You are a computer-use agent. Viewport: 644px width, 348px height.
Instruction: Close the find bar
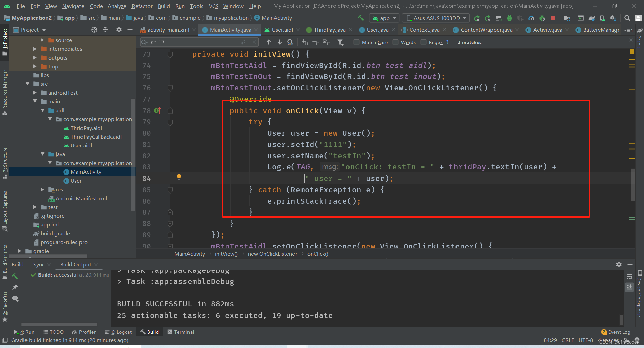pyautogui.click(x=631, y=40)
